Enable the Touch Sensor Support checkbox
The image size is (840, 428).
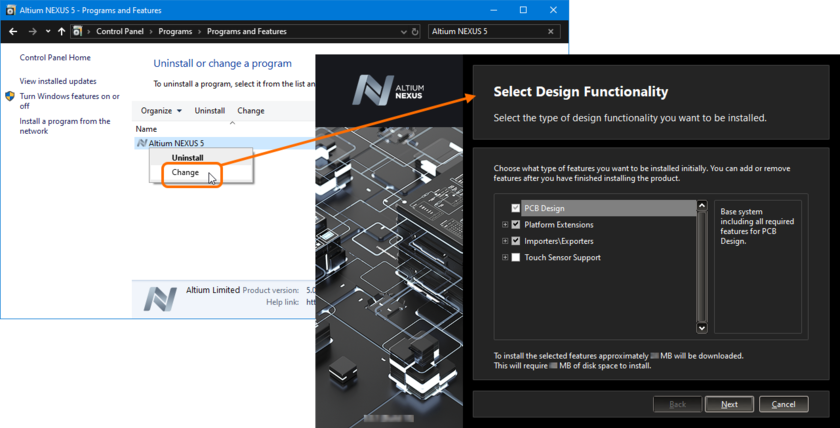[x=516, y=258]
